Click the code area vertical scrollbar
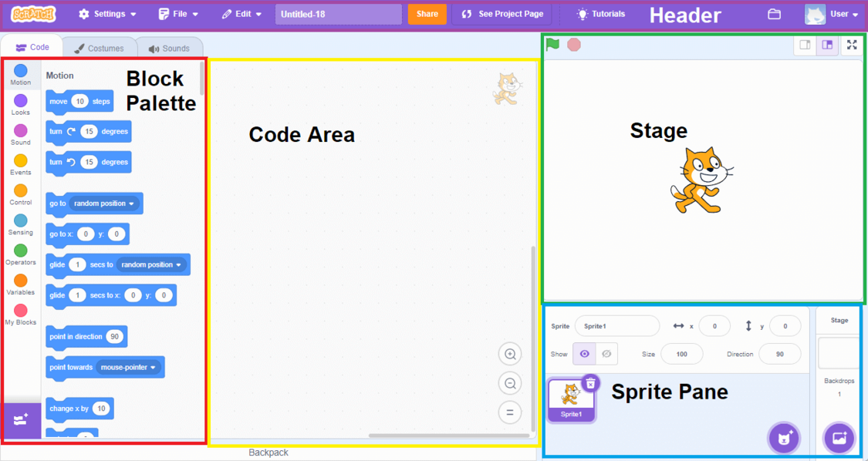This screenshot has width=868, height=461. click(x=533, y=338)
